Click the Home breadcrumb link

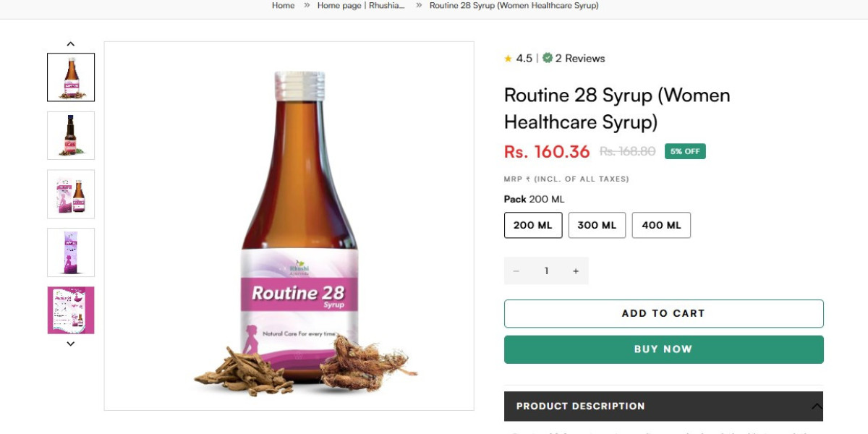tap(282, 5)
